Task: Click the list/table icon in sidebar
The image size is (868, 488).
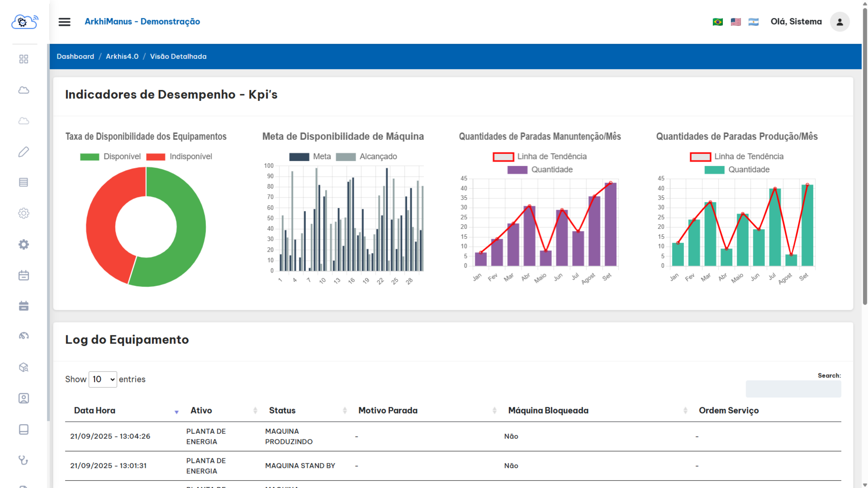Action: (x=24, y=182)
